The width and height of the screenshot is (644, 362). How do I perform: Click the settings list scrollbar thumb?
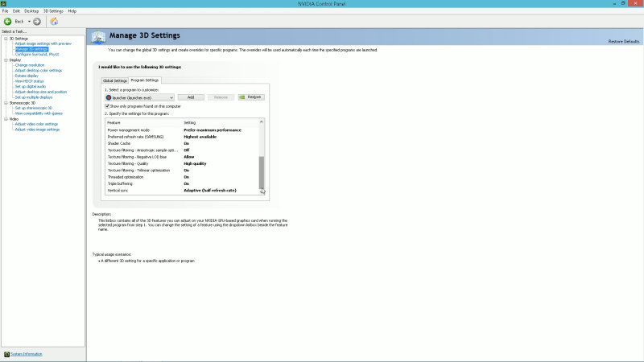[261, 171]
